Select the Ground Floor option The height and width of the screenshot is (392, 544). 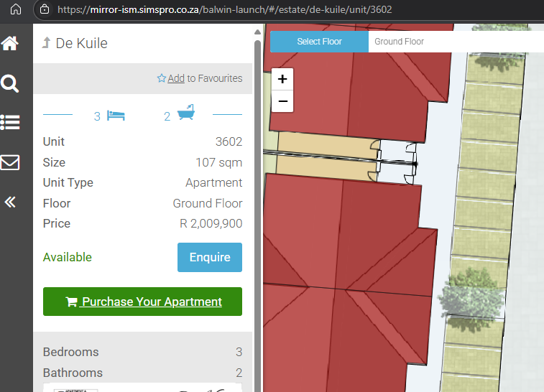pyautogui.click(x=400, y=42)
